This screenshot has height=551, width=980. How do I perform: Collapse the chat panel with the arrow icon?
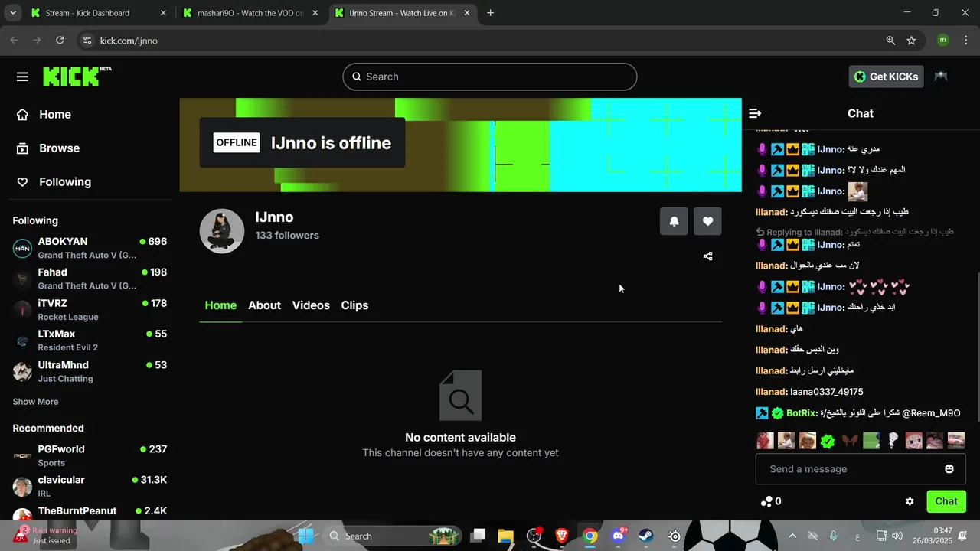755,113
